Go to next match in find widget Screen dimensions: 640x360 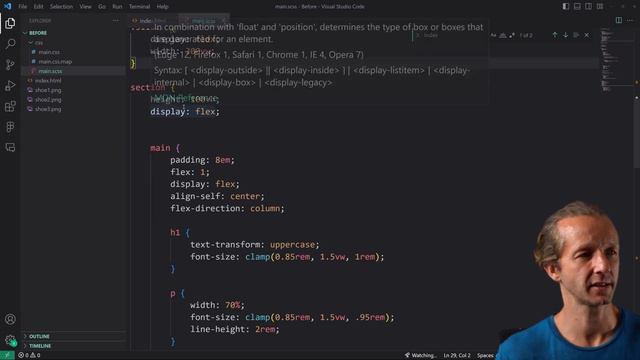[565, 35]
